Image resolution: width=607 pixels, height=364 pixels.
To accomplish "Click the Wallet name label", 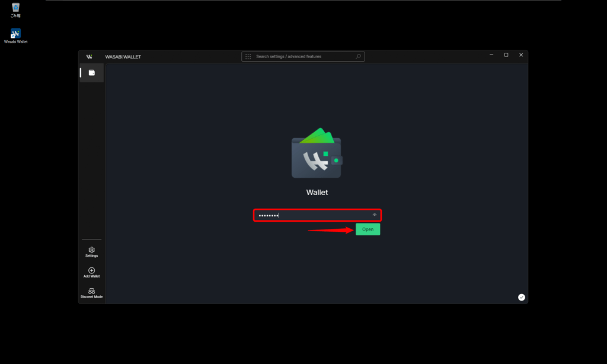I will [x=317, y=193].
